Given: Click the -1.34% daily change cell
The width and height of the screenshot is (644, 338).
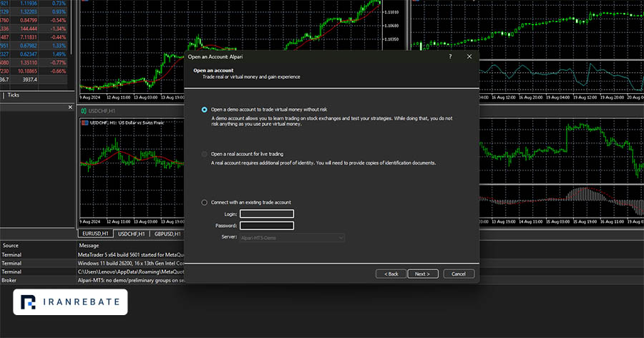Looking at the screenshot, I should coord(59,29).
